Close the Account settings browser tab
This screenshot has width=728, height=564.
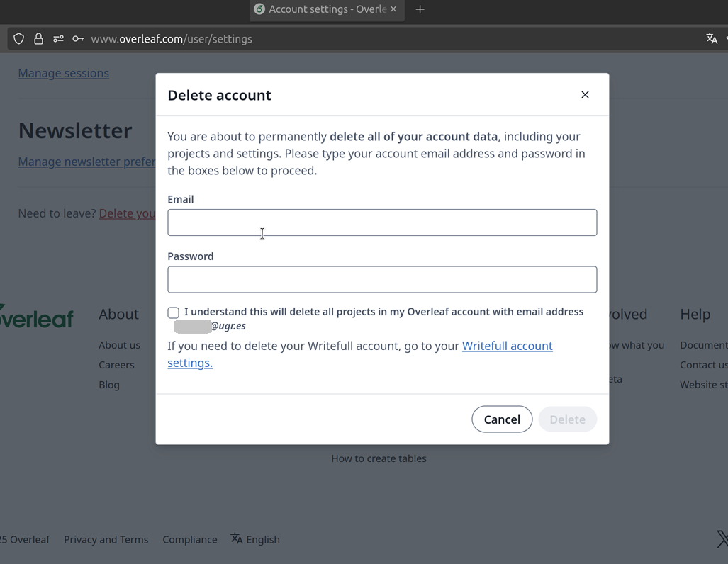(393, 9)
